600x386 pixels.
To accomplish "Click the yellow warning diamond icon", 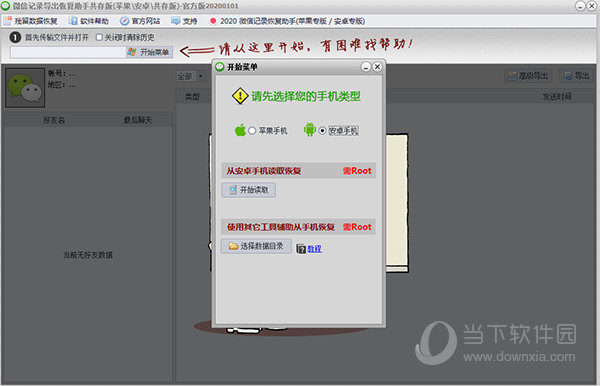I will [x=240, y=96].
